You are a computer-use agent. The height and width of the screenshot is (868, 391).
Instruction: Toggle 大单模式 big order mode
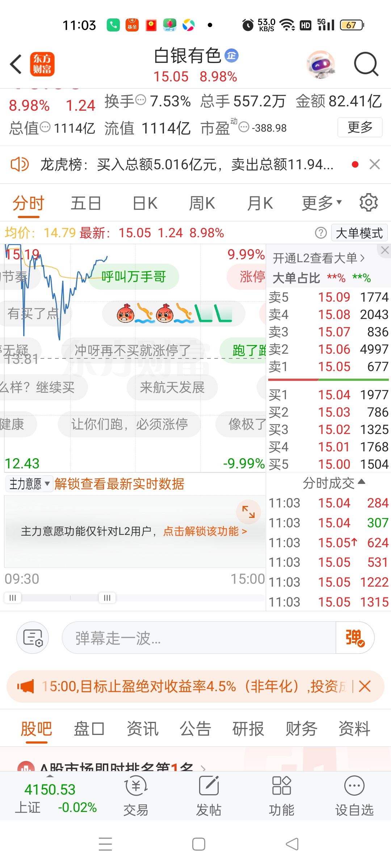tap(359, 233)
